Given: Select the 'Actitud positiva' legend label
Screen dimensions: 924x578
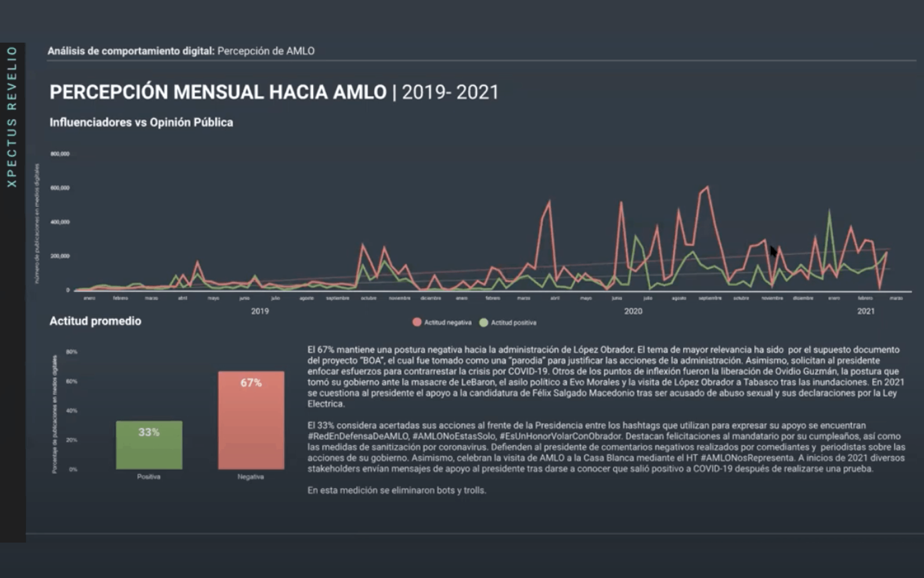Looking at the screenshot, I should point(514,323).
